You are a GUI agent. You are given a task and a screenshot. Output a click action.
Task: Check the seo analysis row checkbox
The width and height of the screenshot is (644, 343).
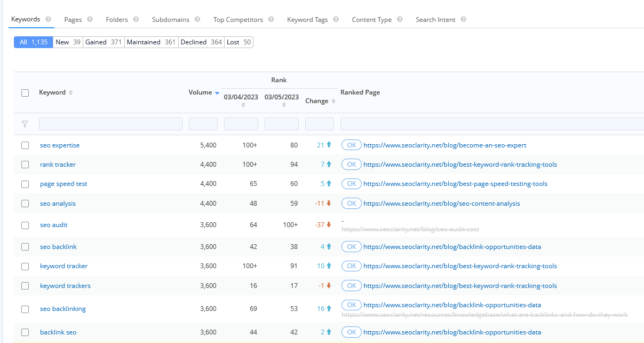coord(25,204)
